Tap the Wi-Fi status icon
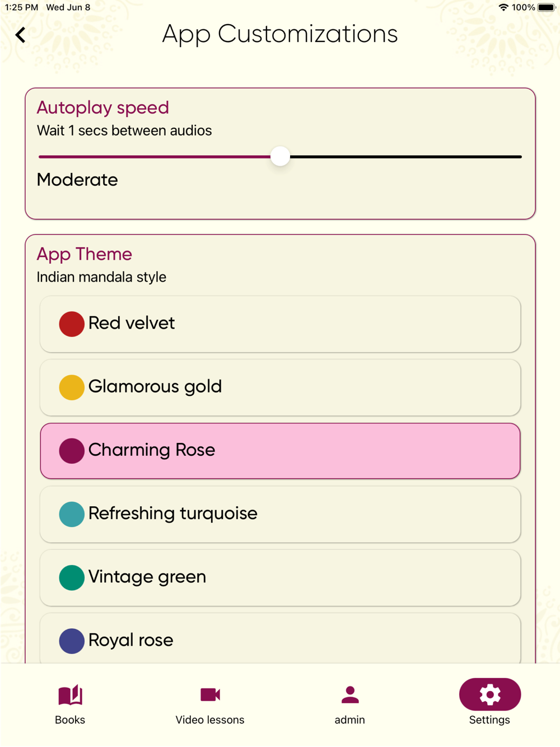 (503, 7)
